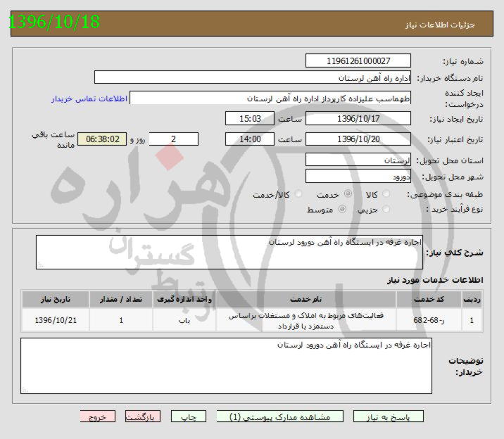
Task: Click the نام خدمت column header
Action: coord(306,299)
